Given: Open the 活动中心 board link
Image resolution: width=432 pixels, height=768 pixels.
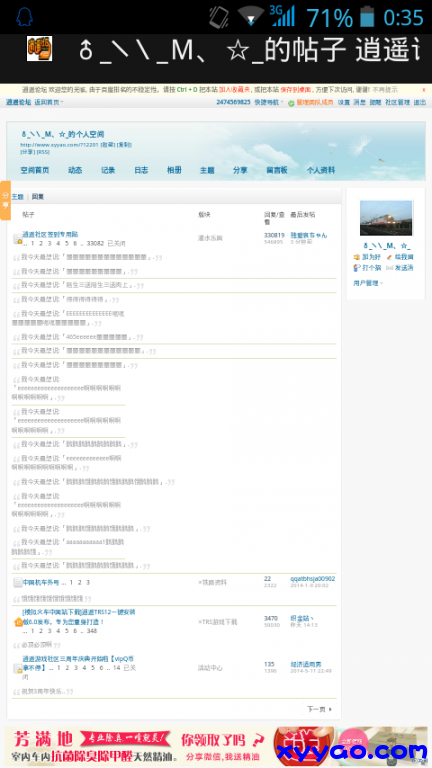Looking at the screenshot, I should coord(210,668).
